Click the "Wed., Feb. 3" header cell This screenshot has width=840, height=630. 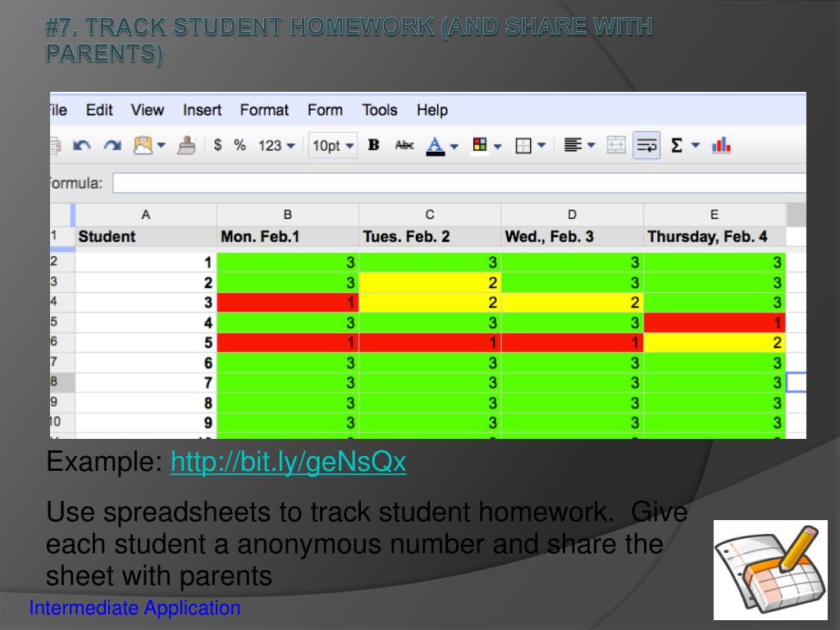pyautogui.click(x=572, y=236)
